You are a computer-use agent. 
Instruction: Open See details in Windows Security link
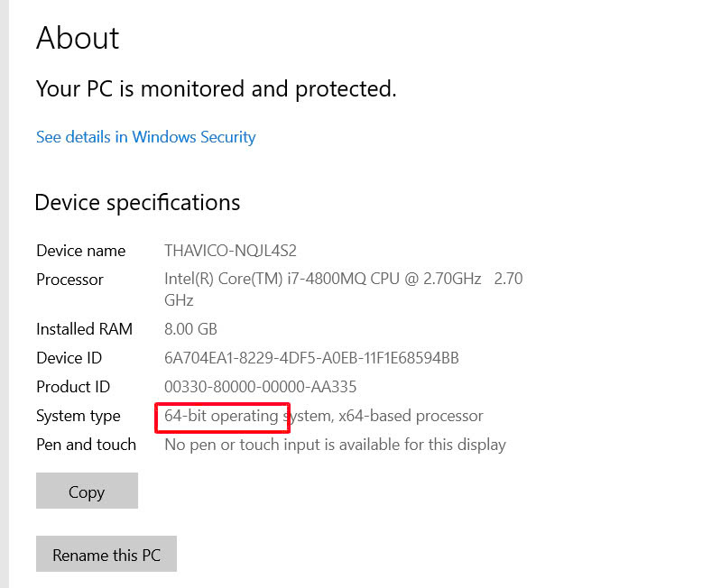[146, 137]
